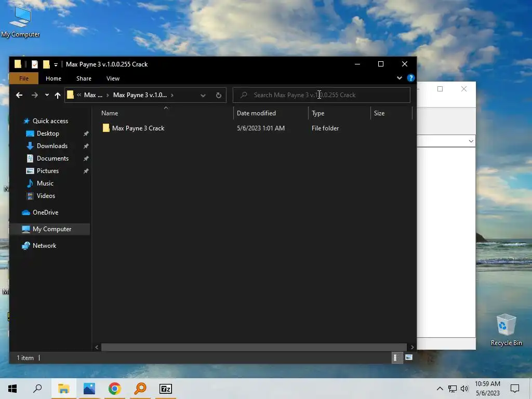
Task: Click horizontal scrollbar left arrow
Action: (97, 347)
